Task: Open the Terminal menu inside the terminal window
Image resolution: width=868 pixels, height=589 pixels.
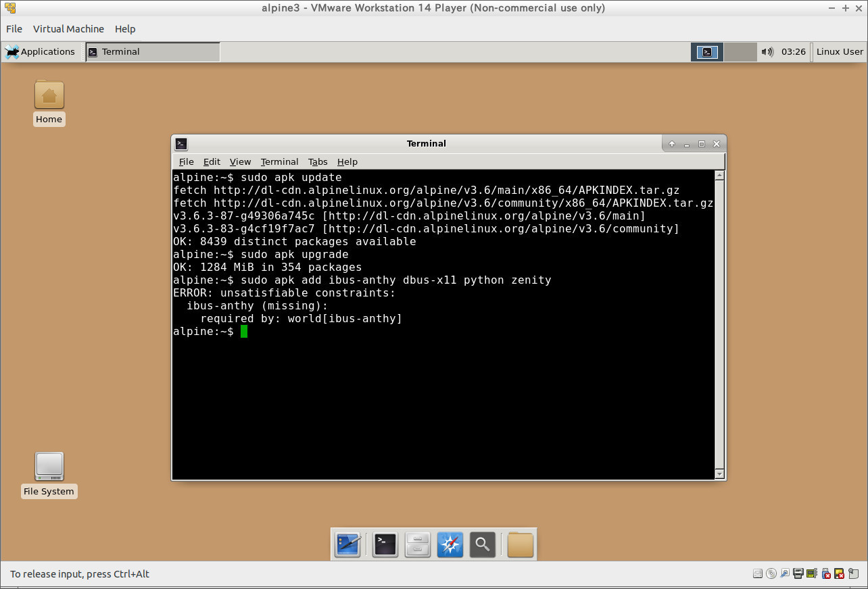Action: click(x=279, y=161)
